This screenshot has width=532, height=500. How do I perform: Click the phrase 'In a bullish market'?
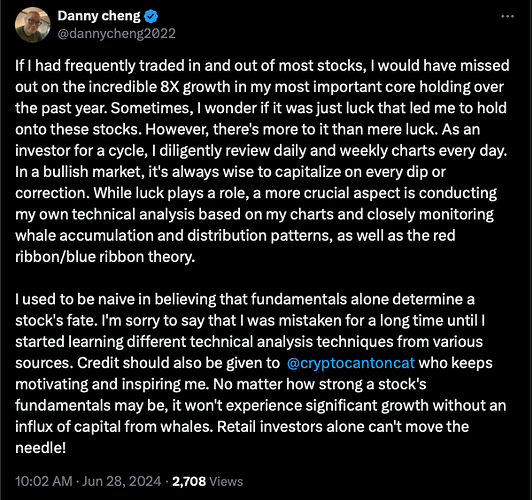pyautogui.click(x=78, y=172)
